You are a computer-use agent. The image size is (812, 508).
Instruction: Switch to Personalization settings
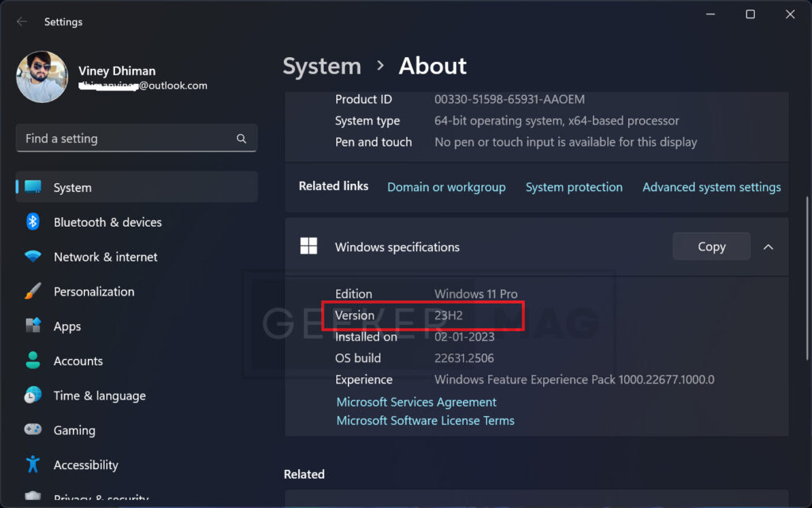[136, 291]
